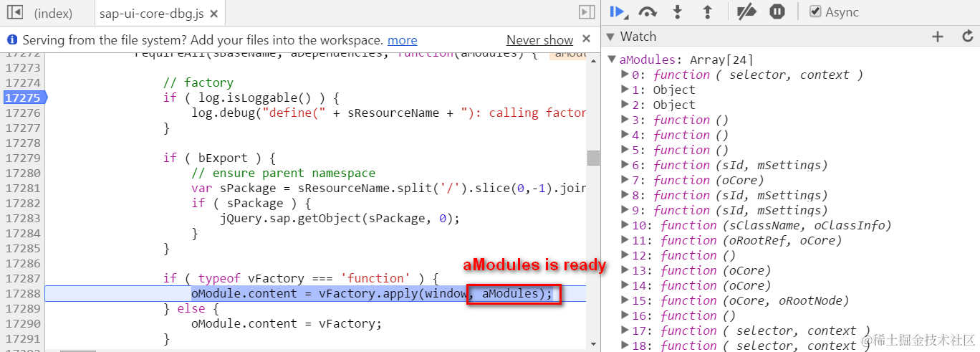Screen dimensions: 980x352
Task: Open the 'more' workspace link
Action: tap(402, 40)
